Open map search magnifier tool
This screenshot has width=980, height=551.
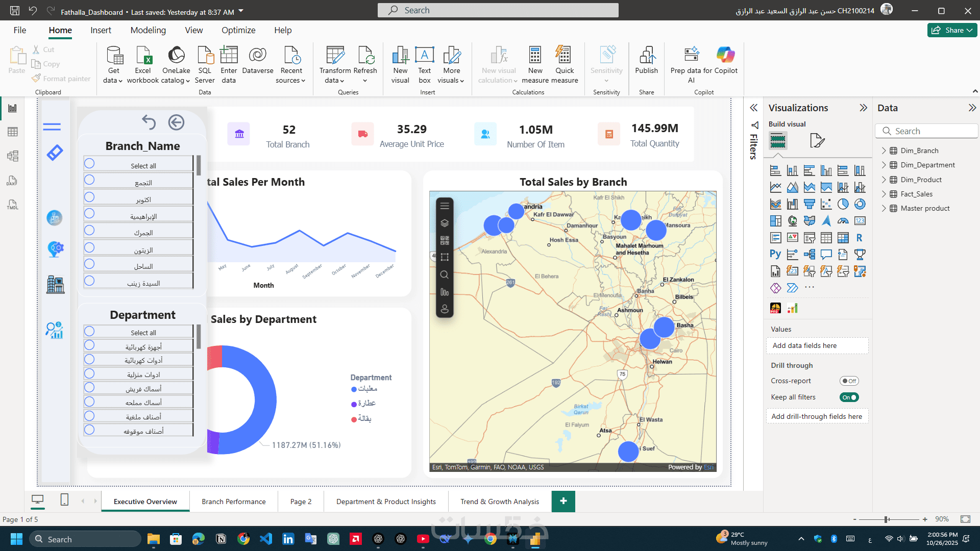pos(445,275)
